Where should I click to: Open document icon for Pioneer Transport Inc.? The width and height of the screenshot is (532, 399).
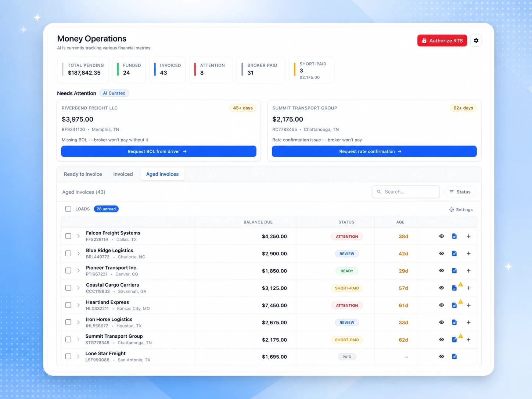click(454, 271)
